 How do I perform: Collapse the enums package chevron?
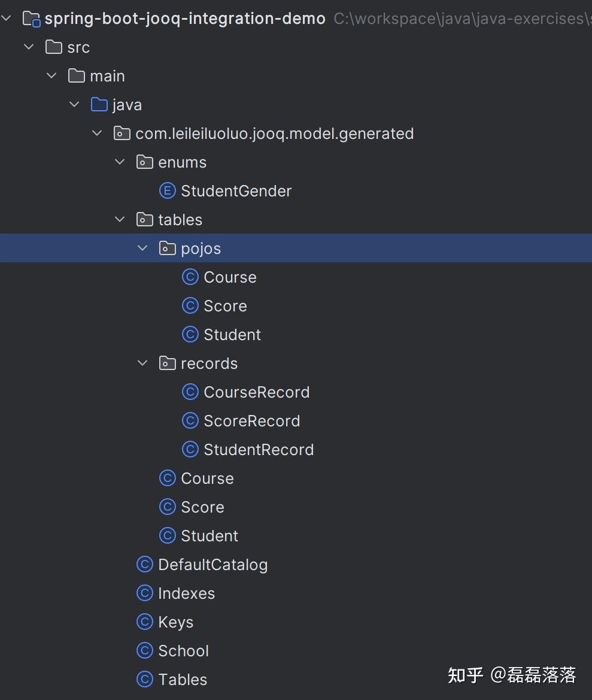[x=120, y=162]
